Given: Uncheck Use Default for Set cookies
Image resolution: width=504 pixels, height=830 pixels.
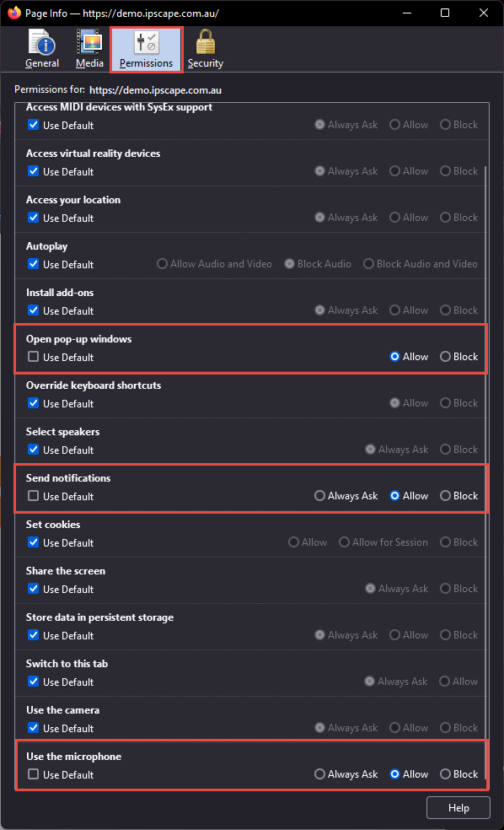Looking at the screenshot, I should click(34, 542).
